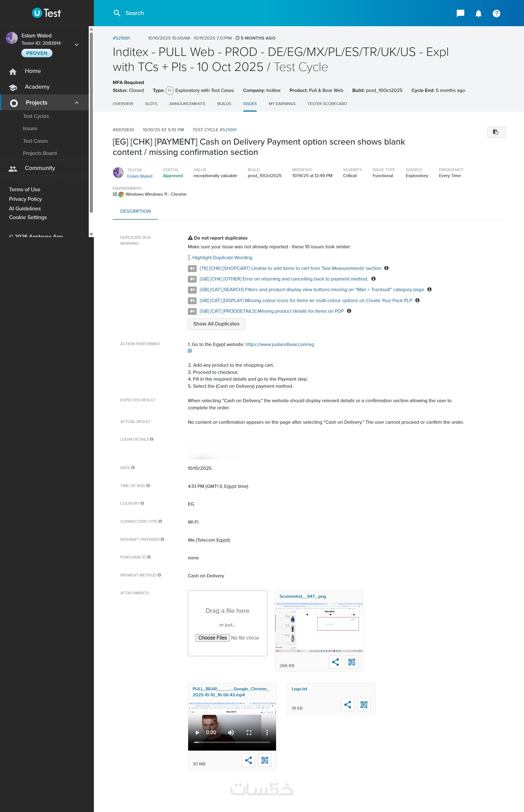Viewport: 524px width, 812px height.
Task: Click the sidebar vertical scrollbar
Action: pyautogui.click(x=91, y=122)
